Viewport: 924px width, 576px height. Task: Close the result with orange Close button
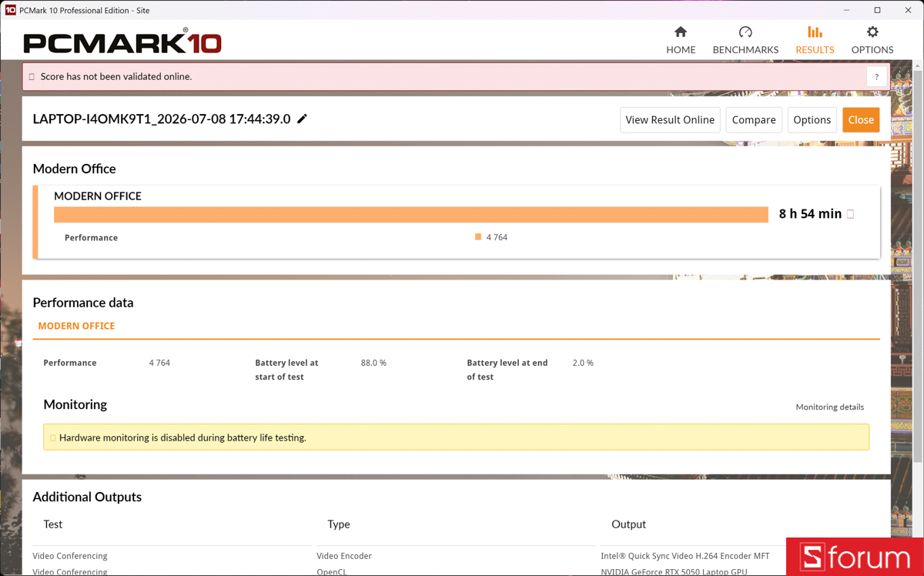pyautogui.click(x=861, y=119)
